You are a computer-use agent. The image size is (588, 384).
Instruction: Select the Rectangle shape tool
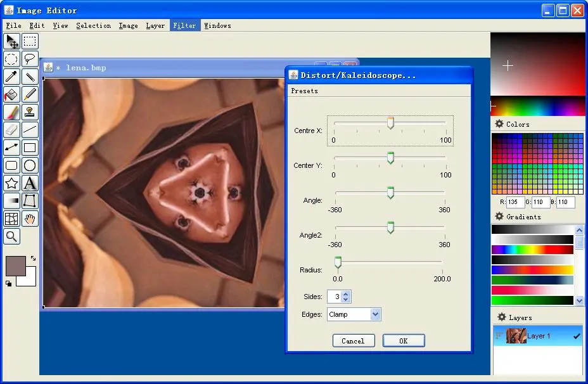30,148
